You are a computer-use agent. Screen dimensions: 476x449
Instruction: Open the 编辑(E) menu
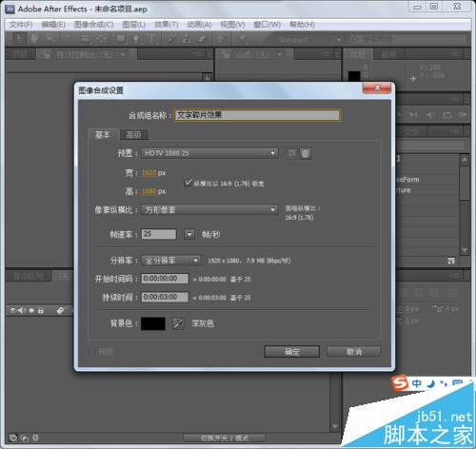pos(53,25)
